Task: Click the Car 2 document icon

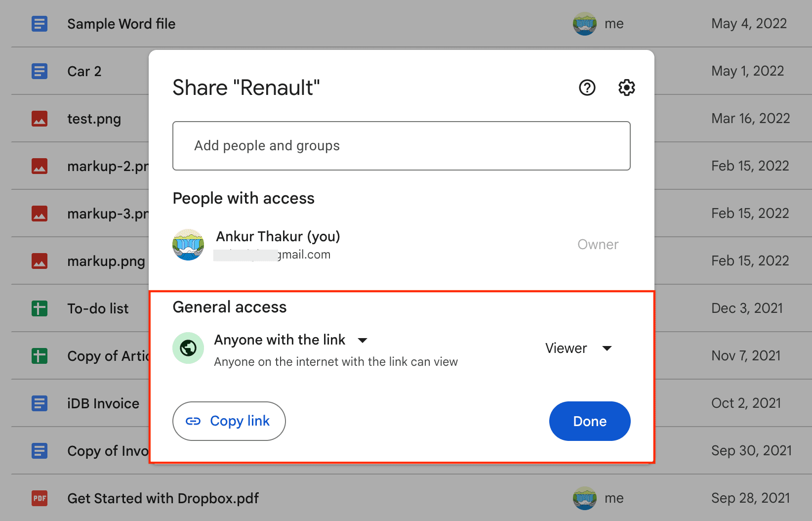Action: pyautogui.click(x=40, y=71)
